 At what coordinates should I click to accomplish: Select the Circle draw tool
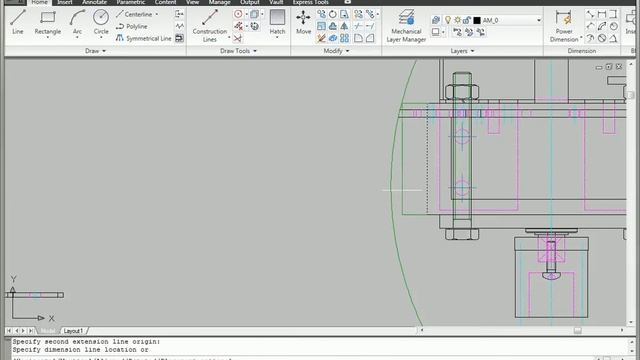(x=101, y=22)
